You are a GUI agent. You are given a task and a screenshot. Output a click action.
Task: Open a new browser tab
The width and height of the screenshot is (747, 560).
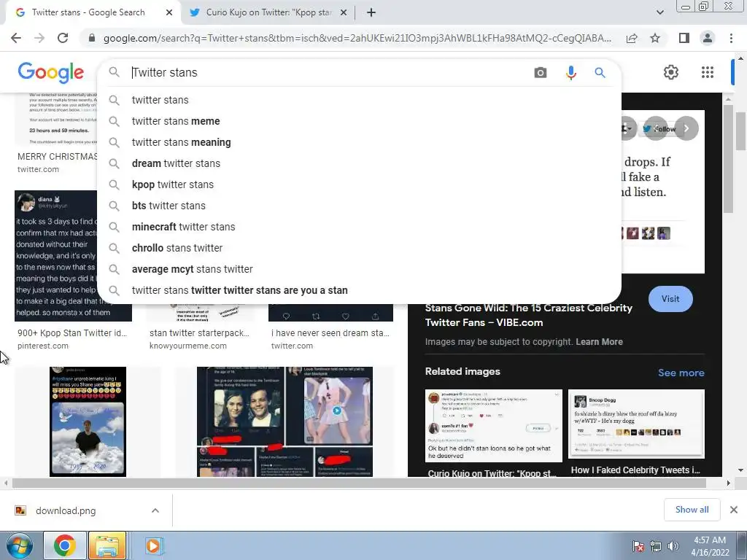tap(371, 12)
